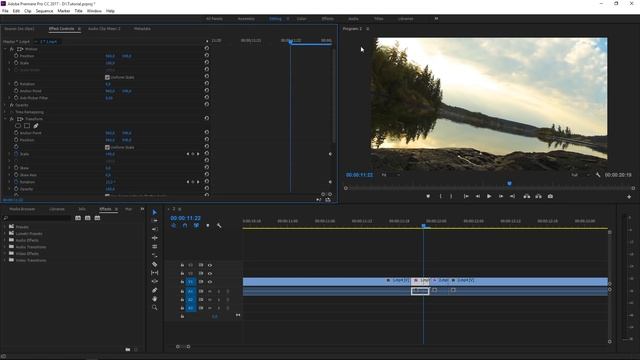Target the V1 video track header
This screenshot has width=640, height=360.
[x=191, y=282]
